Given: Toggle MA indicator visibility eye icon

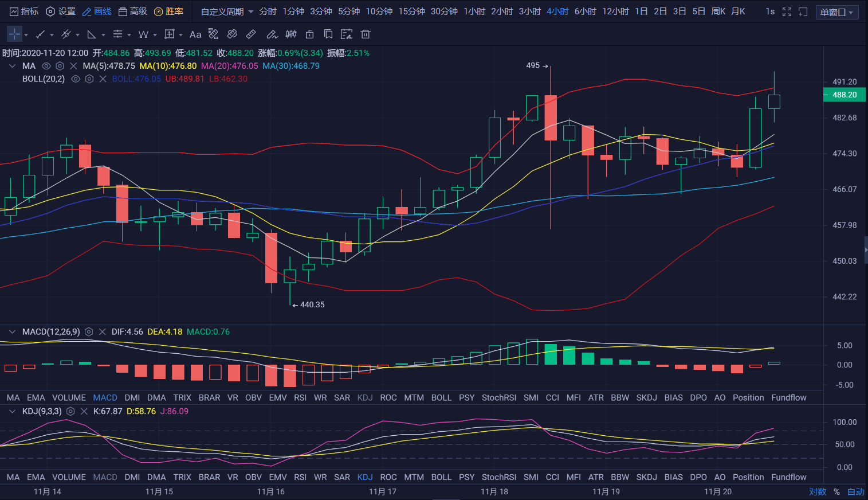Looking at the screenshot, I should [x=46, y=66].
